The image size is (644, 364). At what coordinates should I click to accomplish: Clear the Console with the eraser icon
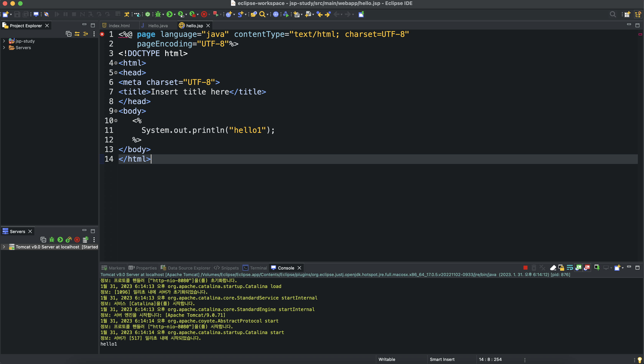tap(553, 268)
